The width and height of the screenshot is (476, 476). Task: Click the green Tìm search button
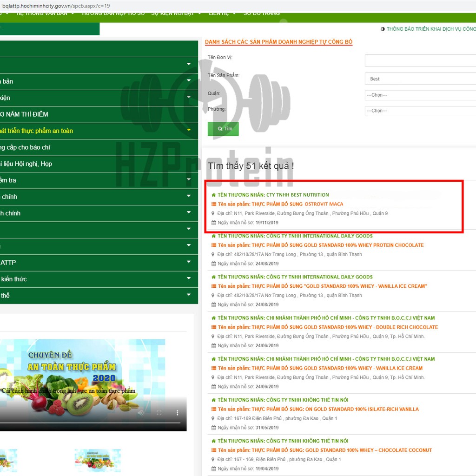tap(223, 129)
